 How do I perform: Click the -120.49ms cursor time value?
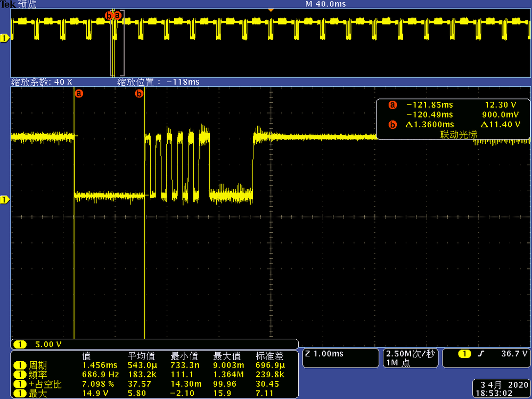coord(430,115)
